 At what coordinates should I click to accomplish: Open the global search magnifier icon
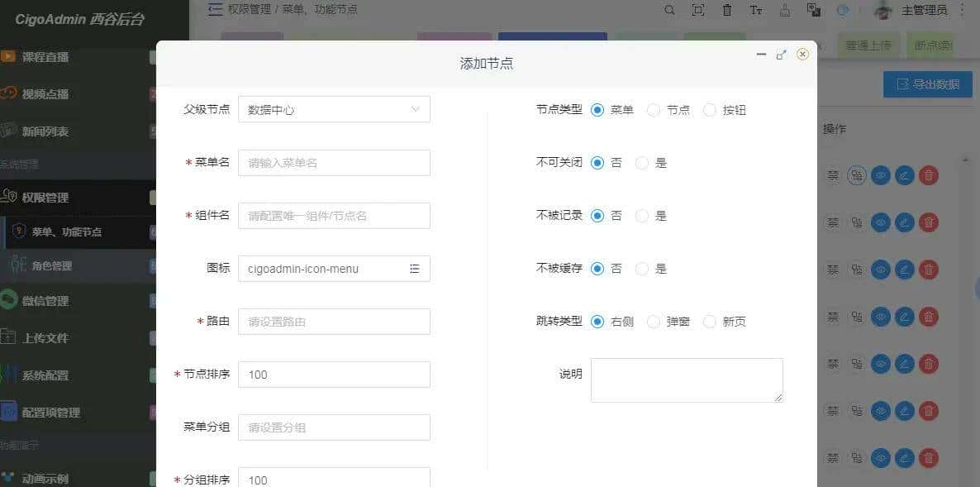tap(669, 11)
